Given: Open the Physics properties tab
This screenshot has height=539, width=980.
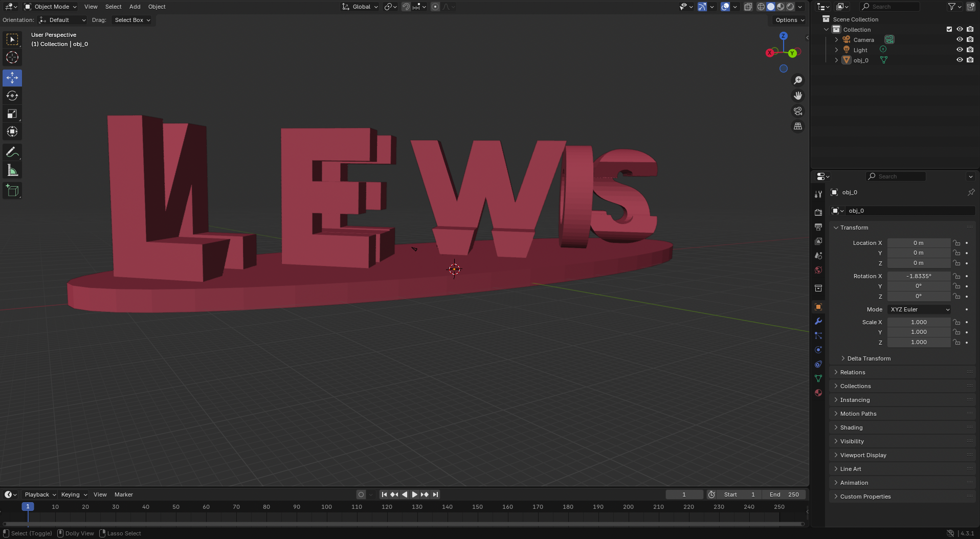Looking at the screenshot, I should [x=818, y=350].
